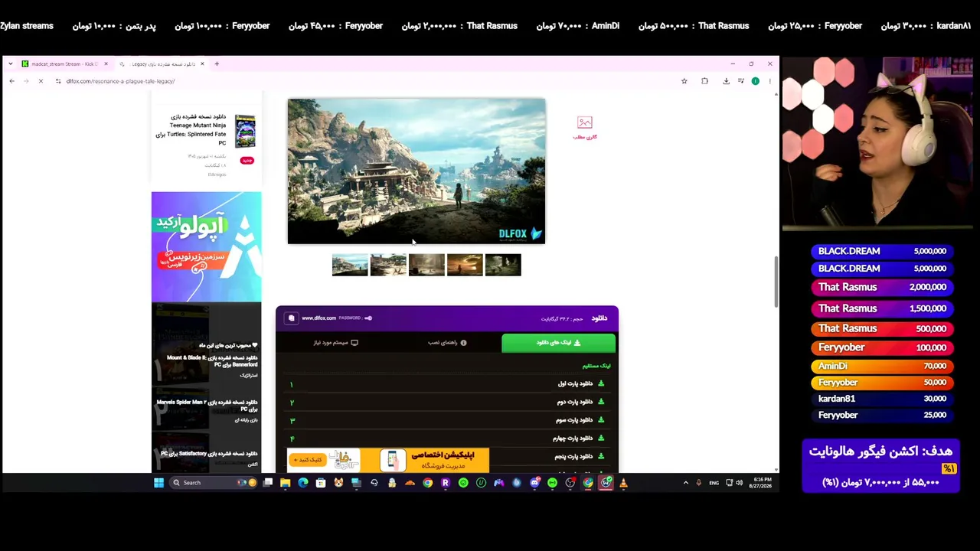980x551 pixels.
Task: Open the green download links tab
Action: [x=559, y=343]
